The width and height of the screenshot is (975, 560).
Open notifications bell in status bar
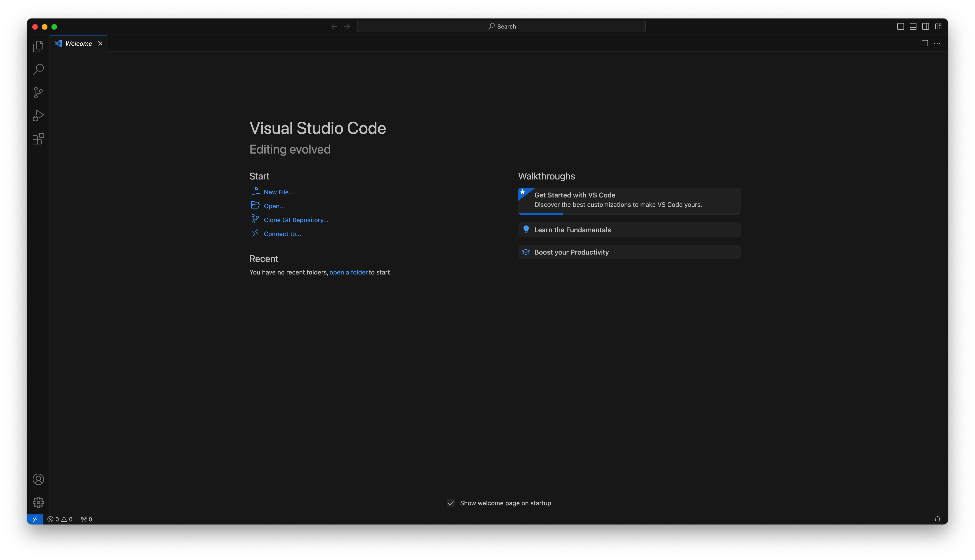point(937,519)
